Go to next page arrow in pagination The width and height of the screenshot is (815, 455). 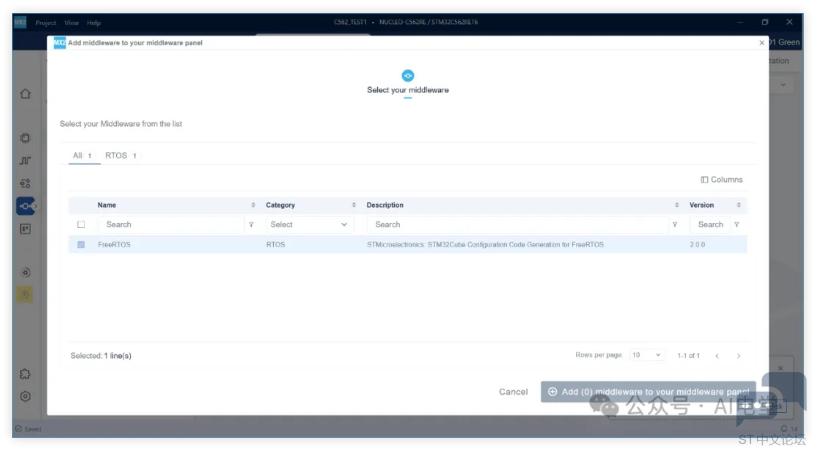[738, 355]
